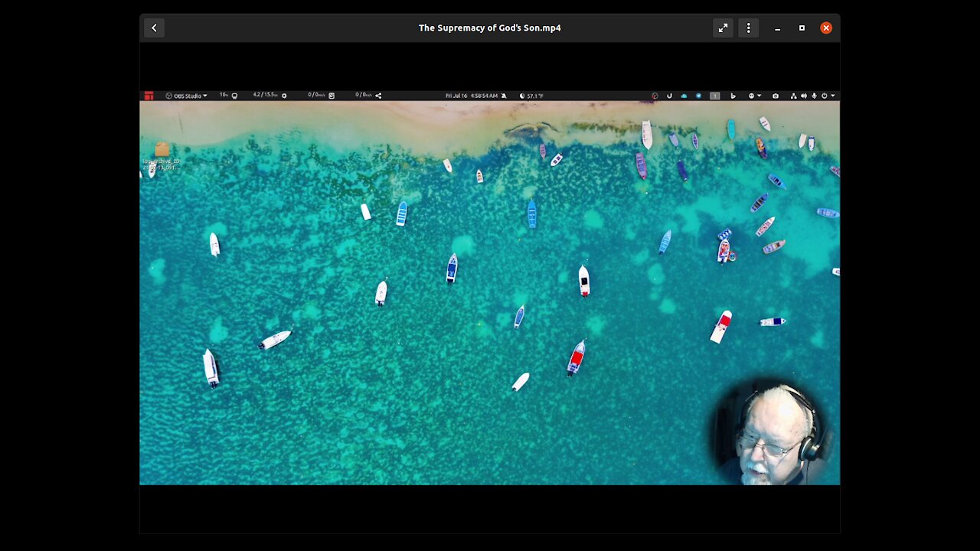Click the disk activity icon in panel
Screen dimensions: 980x551
click(332, 96)
